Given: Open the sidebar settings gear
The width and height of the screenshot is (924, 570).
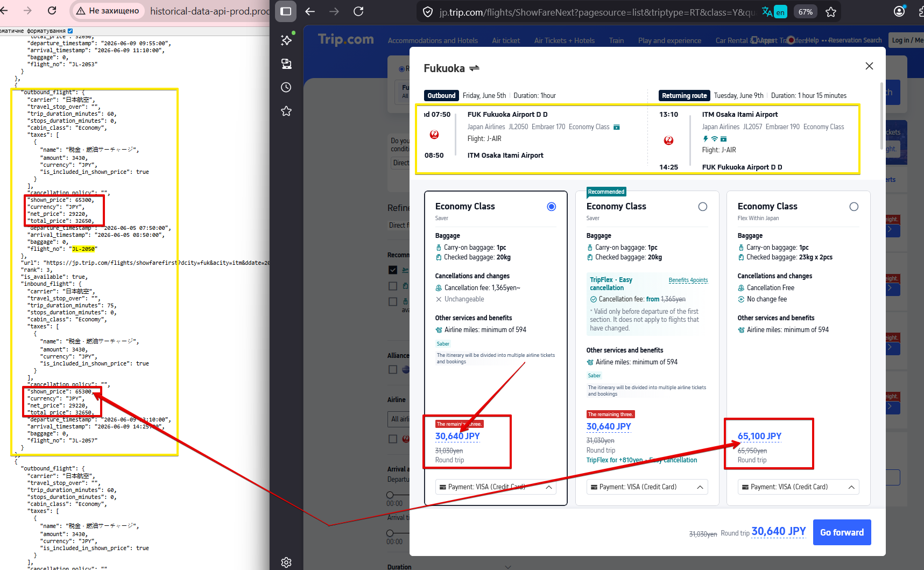Looking at the screenshot, I should coord(286,562).
